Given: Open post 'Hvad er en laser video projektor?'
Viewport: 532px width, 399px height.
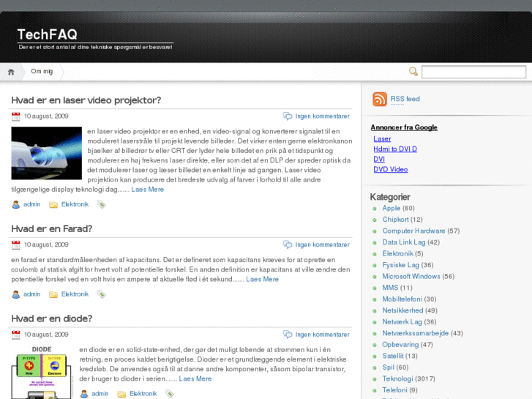Looking at the screenshot, I should pyautogui.click(x=86, y=100).
